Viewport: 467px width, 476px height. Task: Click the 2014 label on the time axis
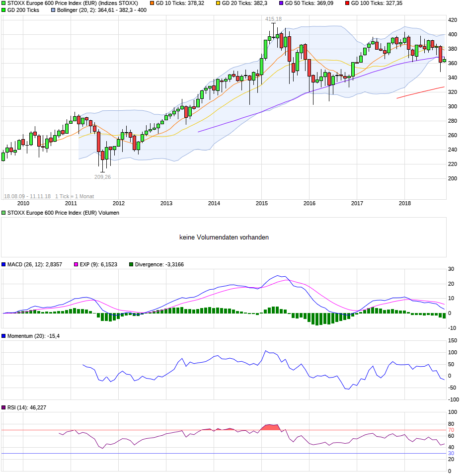(214, 203)
